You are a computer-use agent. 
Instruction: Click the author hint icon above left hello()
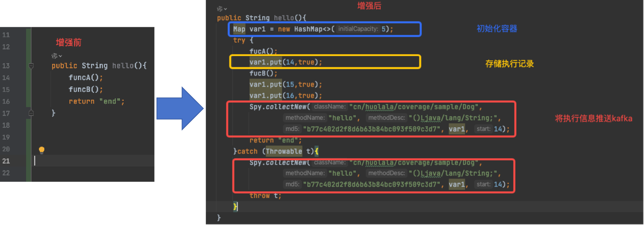point(54,56)
